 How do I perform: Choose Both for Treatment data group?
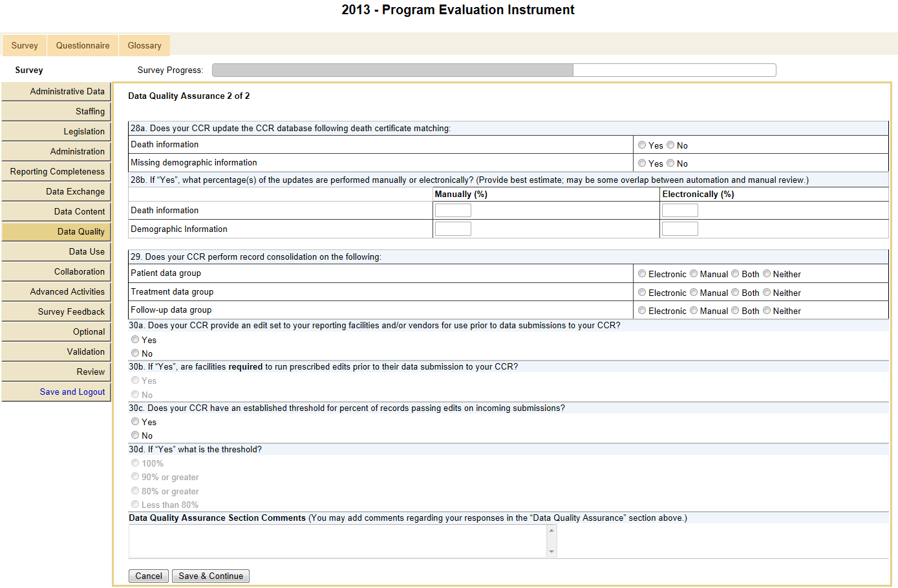click(735, 293)
